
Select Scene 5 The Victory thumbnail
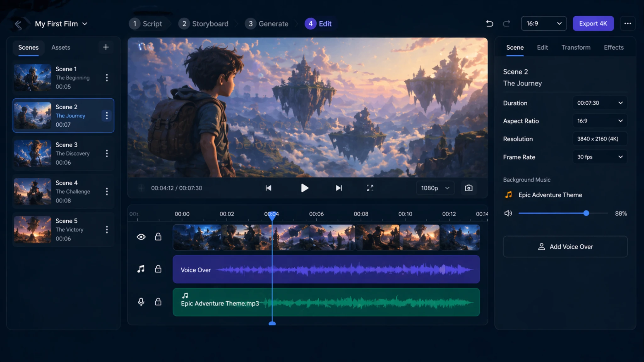pos(32,229)
